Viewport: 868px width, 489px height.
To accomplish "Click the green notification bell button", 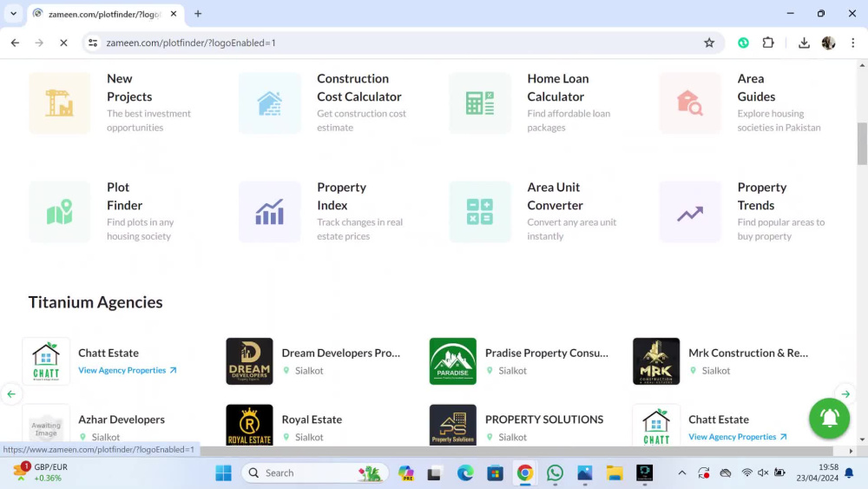I will 829,418.
